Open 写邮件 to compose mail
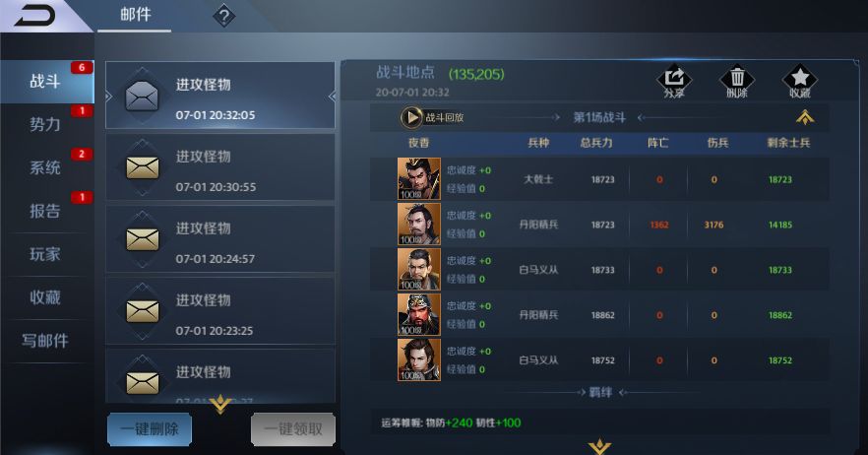 pyautogui.click(x=45, y=341)
